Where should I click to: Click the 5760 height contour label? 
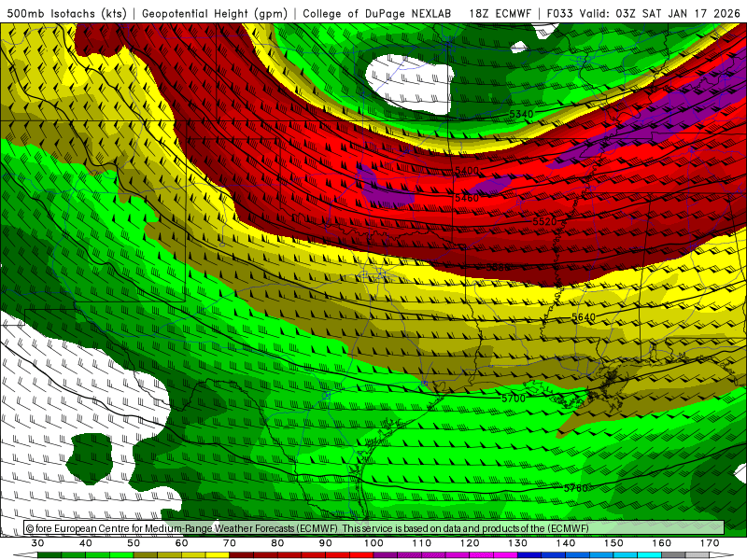[x=575, y=488]
